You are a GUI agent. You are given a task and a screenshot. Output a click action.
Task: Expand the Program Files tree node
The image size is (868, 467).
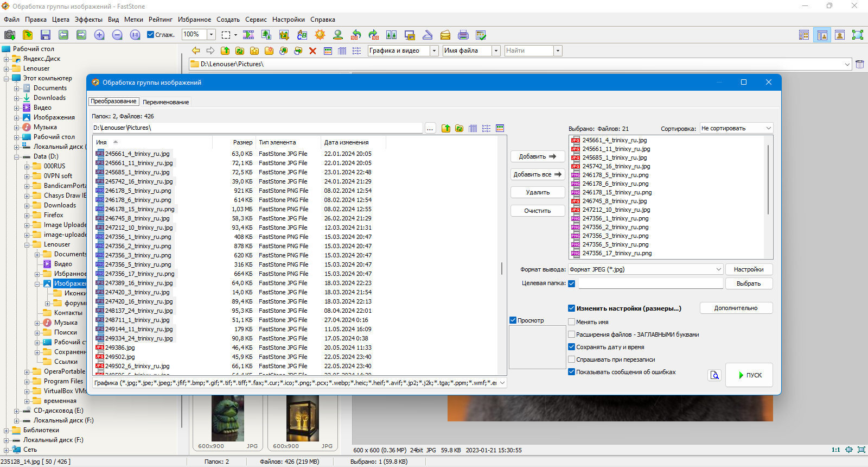27,381
